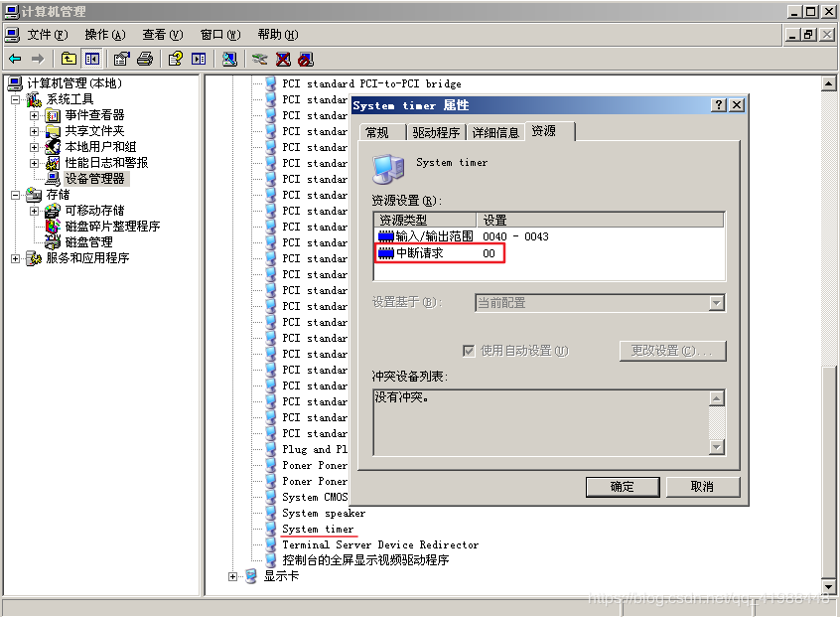This screenshot has height=617, width=840.
Task: Toggle the Show/Hide Console Tree toolbar icon
Action: 91,59
